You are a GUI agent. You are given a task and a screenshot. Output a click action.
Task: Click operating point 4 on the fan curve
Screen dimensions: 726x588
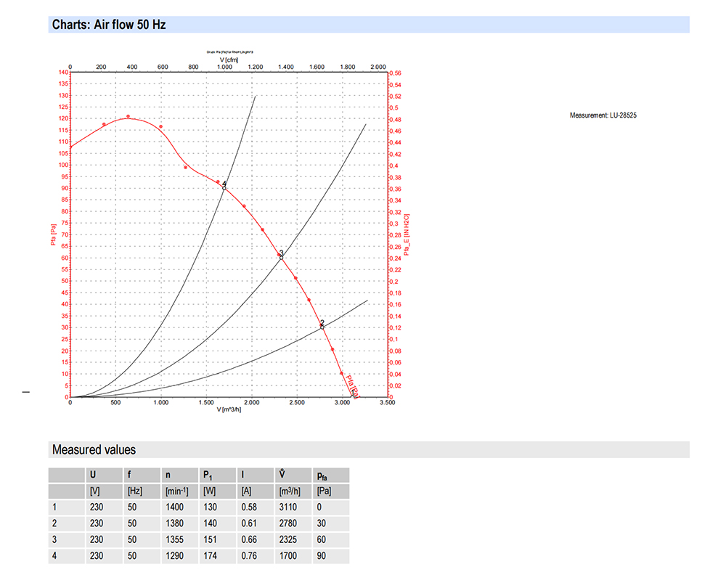click(x=224, y=188)
